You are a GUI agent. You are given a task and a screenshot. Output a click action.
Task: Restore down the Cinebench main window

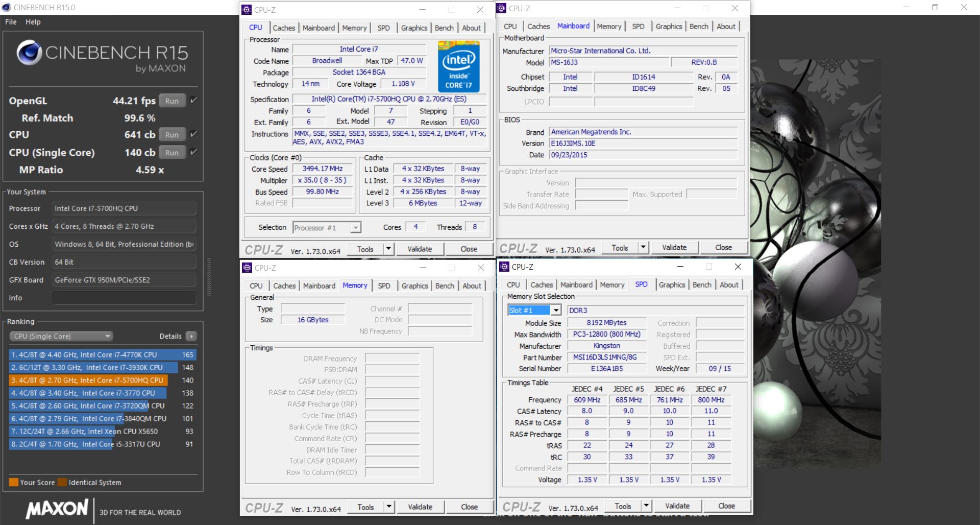[935, 8]
